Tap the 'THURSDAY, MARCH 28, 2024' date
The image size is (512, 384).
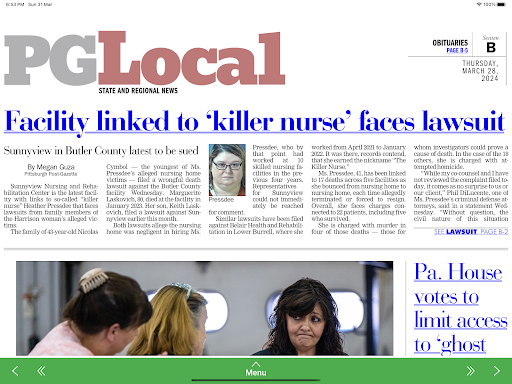(480, 71)
